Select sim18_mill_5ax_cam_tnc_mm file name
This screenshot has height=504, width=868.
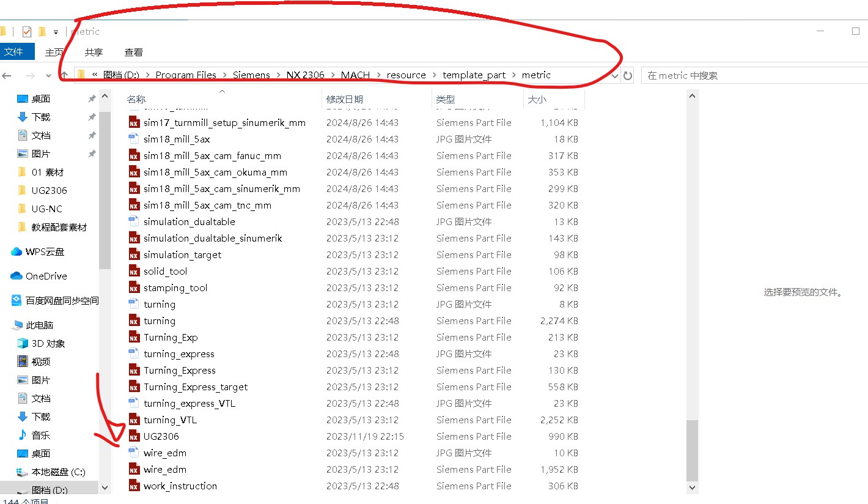tap(207, 205)
